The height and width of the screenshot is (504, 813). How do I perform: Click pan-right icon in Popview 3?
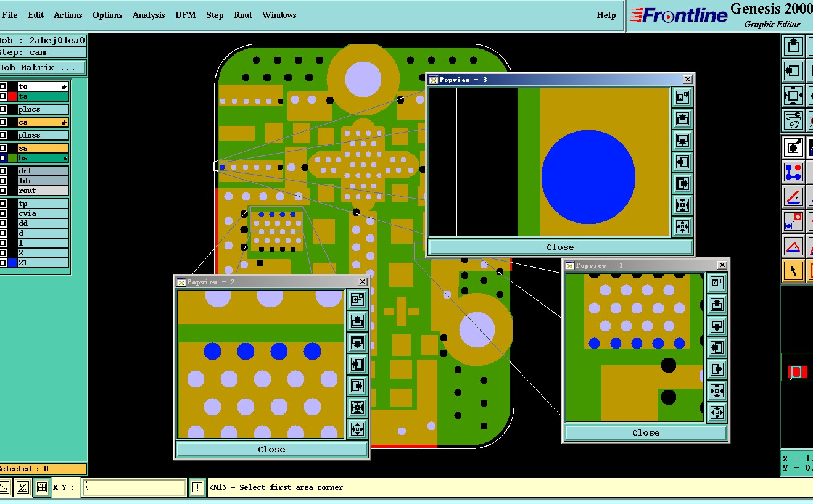[x=682, y=183]
